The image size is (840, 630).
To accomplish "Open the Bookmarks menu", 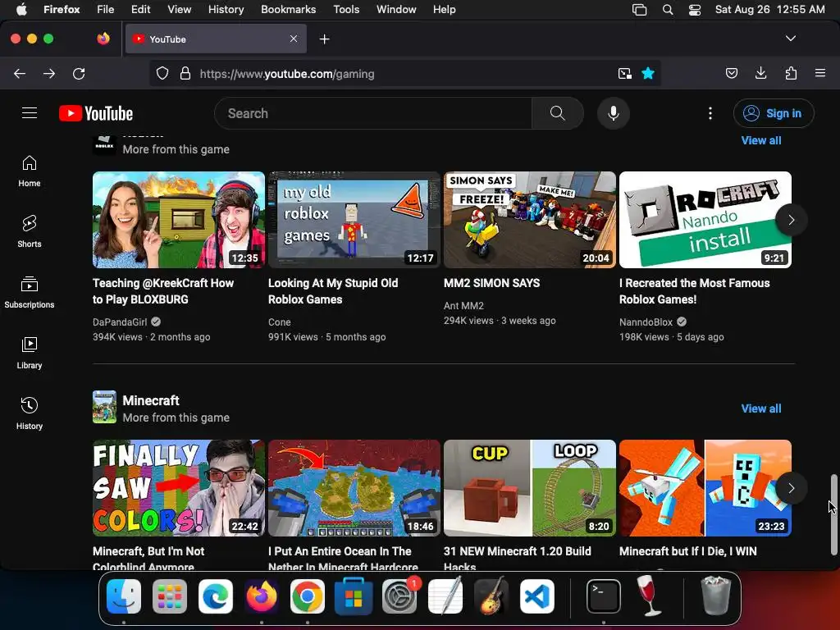I will coord(288,9).
